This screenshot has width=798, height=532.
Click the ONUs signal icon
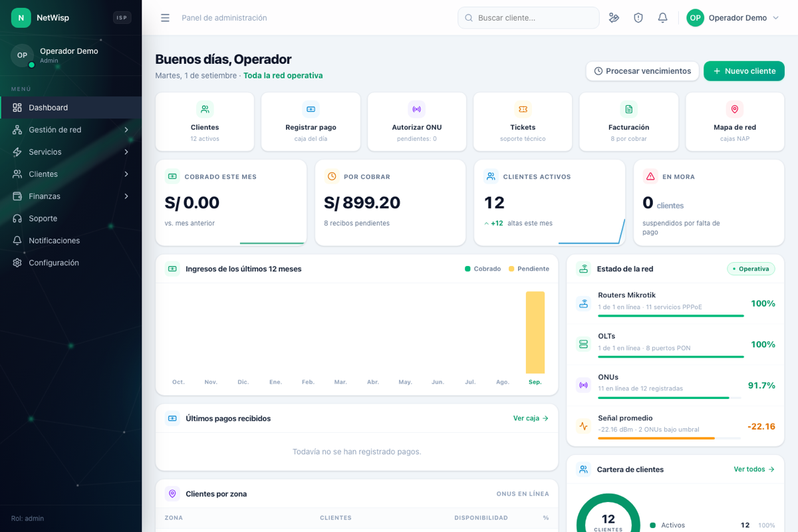pos(583,385)
